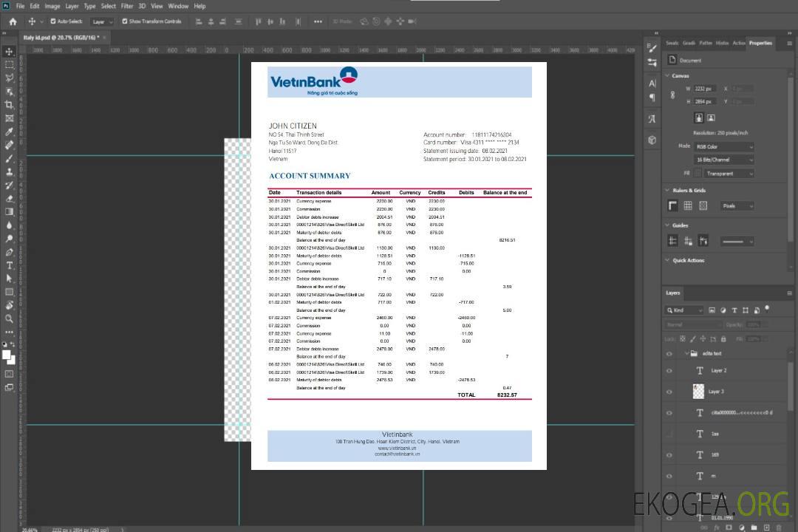The width and height of the screenshot is (798, 532).
Task: Select the Healing Brush bandage tool
Action: pos(9,145)
